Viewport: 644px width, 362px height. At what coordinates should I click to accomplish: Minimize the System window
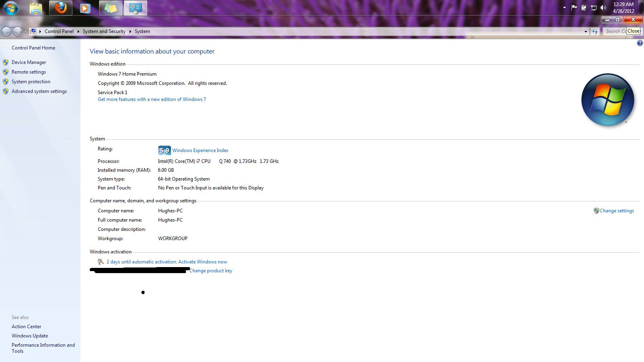pos(607,20)
